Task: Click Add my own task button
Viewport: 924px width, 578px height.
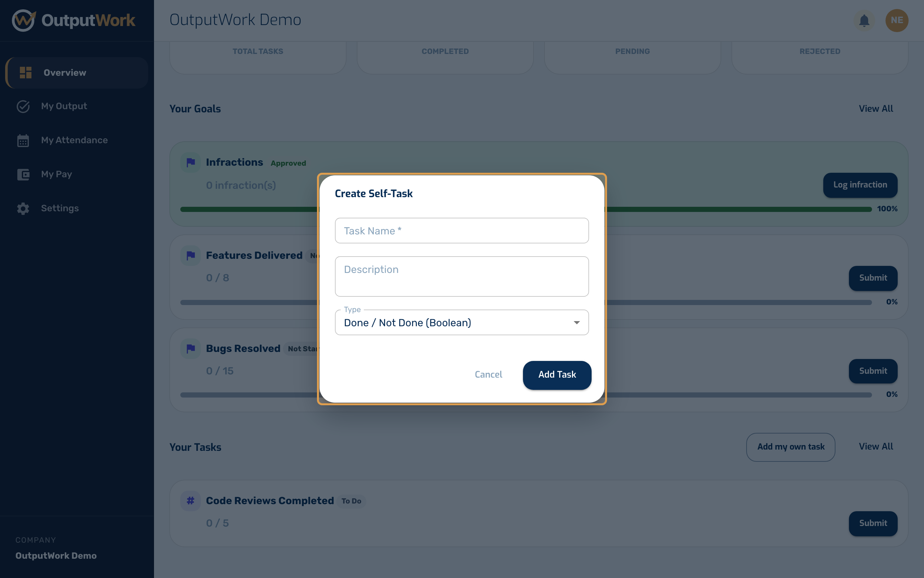Action: coord(791,447)
